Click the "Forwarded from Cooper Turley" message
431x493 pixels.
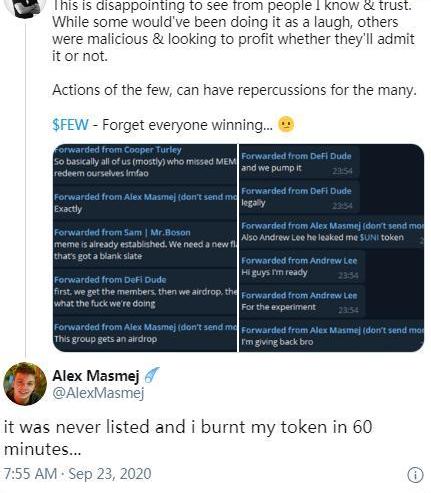point(145,161)
